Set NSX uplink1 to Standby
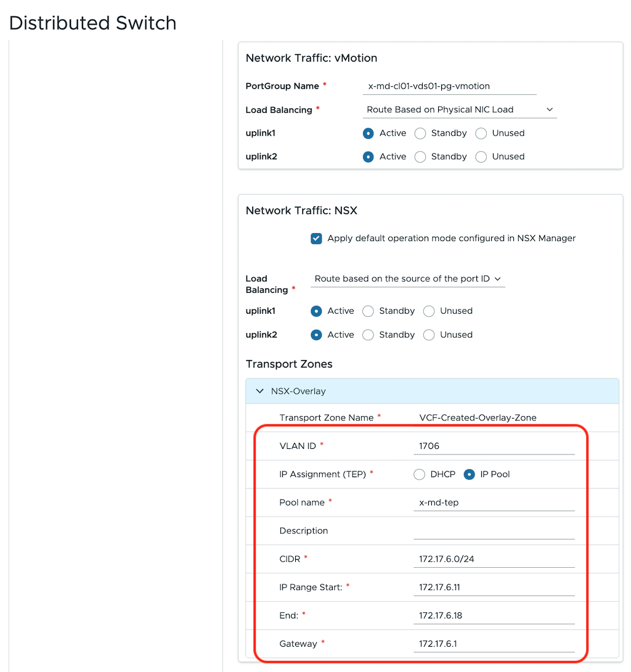 (x=368, y=311)
